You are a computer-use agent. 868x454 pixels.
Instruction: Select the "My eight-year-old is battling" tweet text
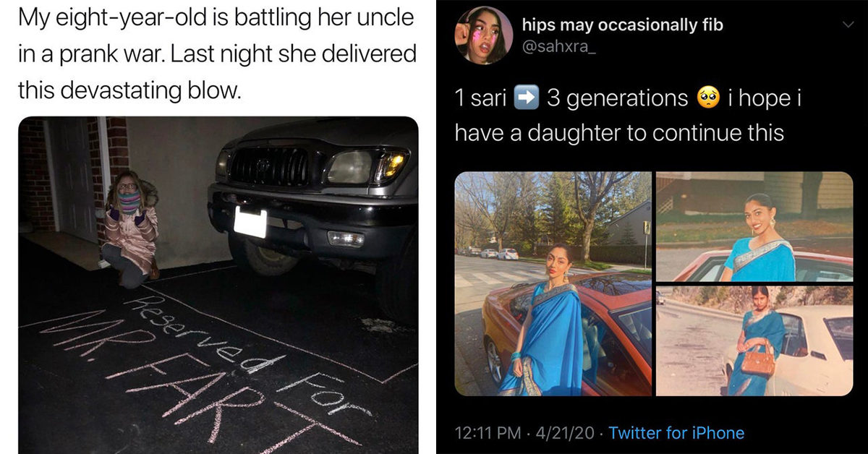tap(216, 18)
